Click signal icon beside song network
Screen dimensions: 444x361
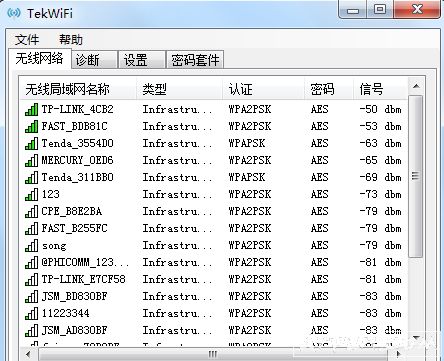(x=31, y=245)
